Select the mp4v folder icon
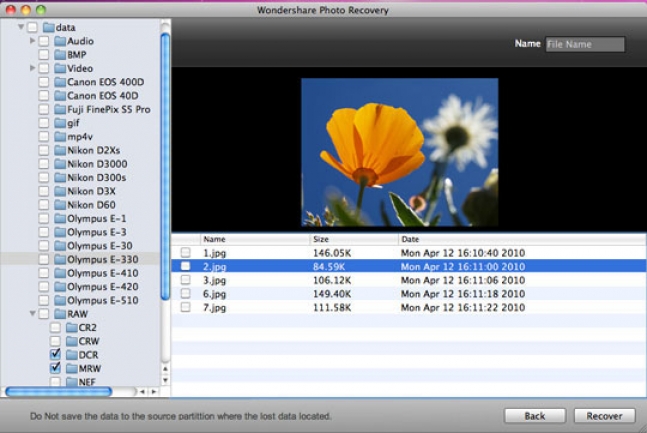The width and height of the screenshot is (647, 433). (x=60, y=137)
